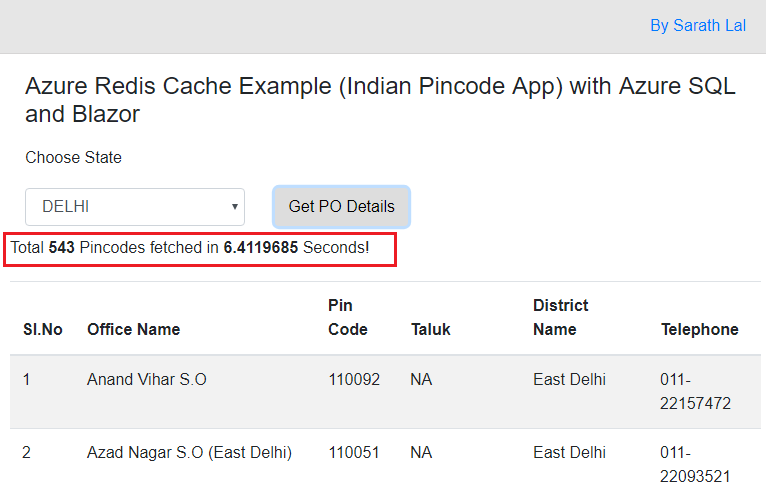Click East Delhi district in first row
The image size is (766, 495).
[569, 380]
